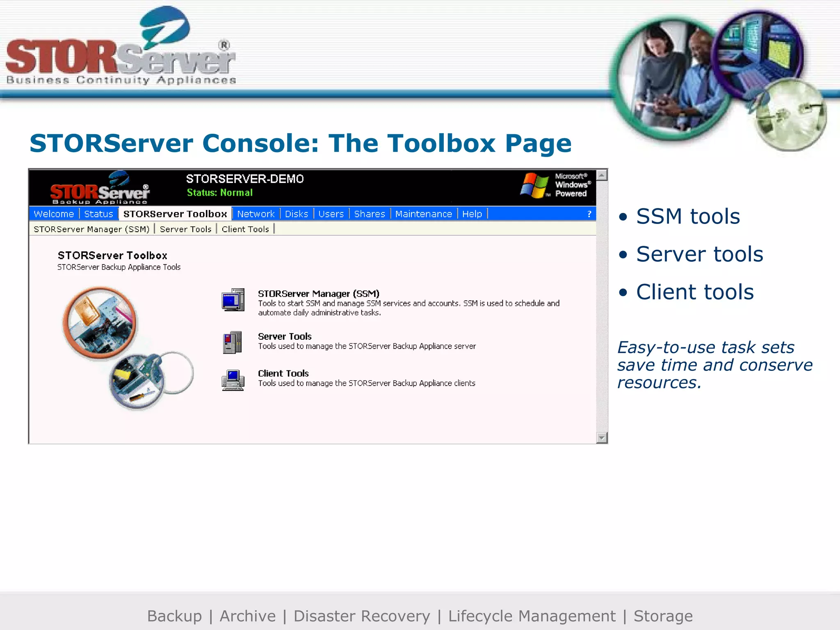
Task: Switch to the Shares tab
Action: (370, 214)
